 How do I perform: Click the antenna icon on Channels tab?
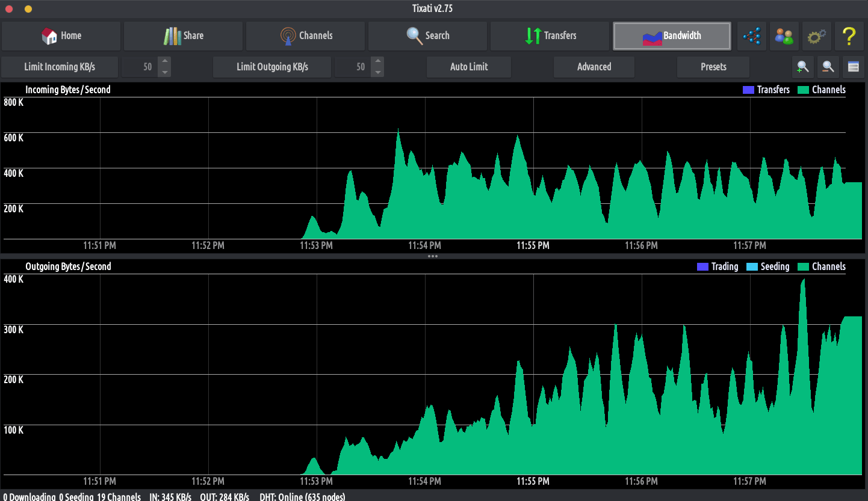(x=288, y=36)
